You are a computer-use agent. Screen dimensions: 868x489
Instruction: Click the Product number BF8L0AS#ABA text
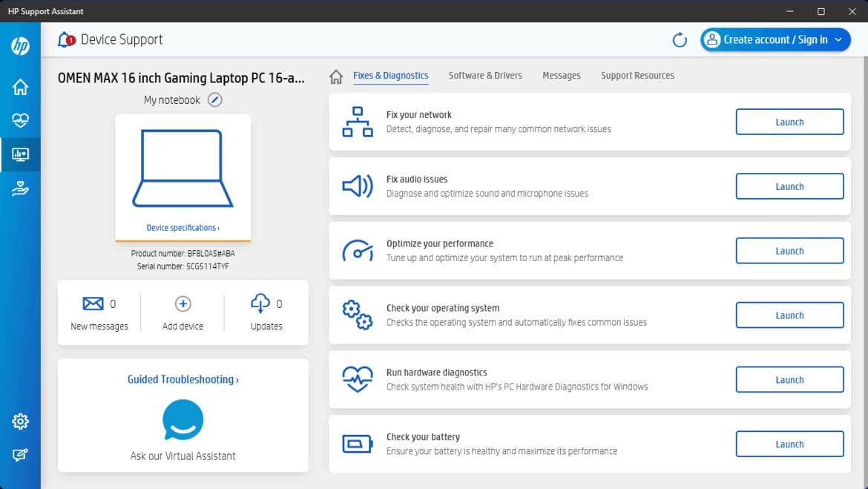[183, 253]
